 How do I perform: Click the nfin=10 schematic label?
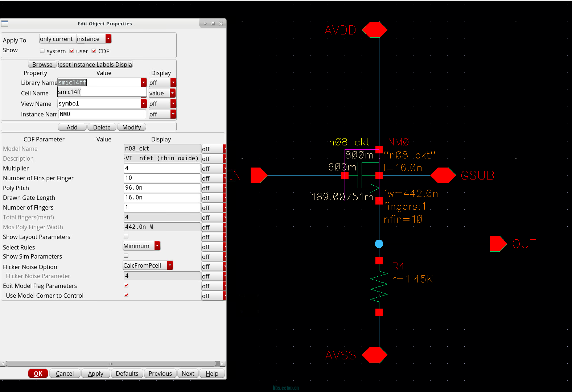pyautogui.click(x=403, y=219)
